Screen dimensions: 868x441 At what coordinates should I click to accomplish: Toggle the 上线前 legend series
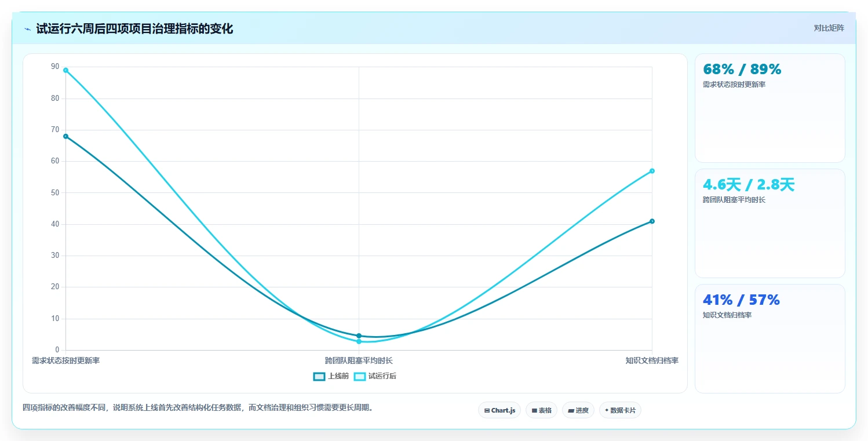tap(331, 376)
